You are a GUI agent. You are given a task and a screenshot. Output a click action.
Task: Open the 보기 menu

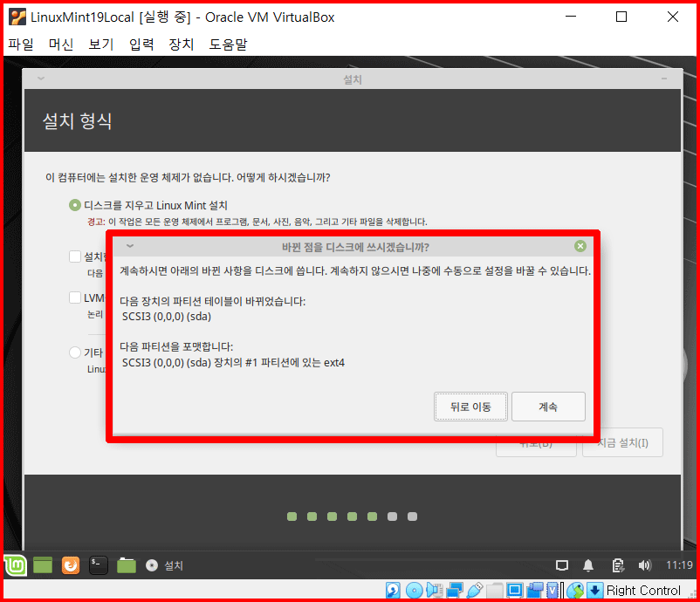point(101,44)
